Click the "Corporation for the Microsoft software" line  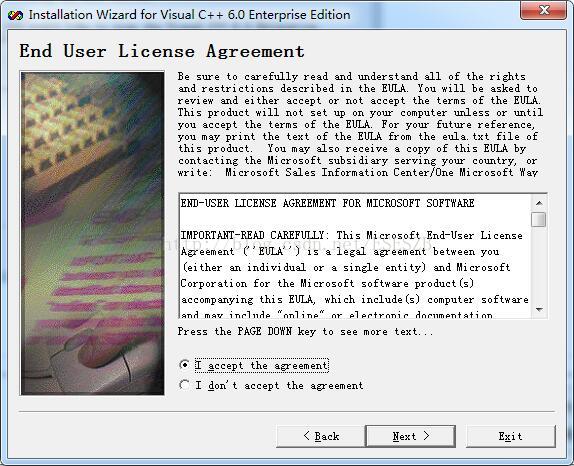point(327,284)
